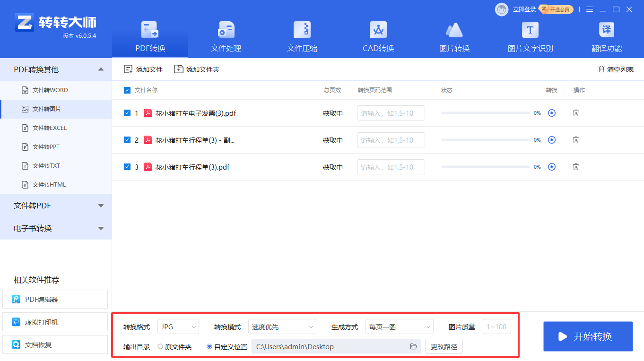Screen dimensions: 644x361
Task: Open the hamburger menu icon in title bar
Action: point(590,9)
